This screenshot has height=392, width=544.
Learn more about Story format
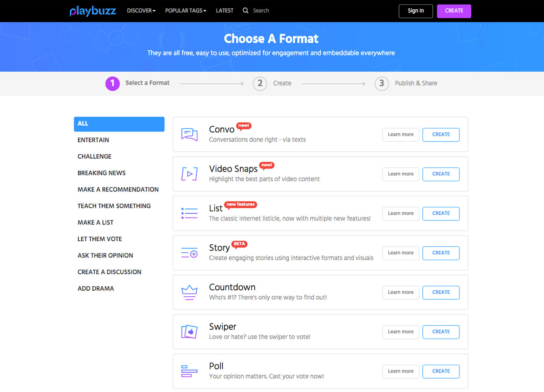point(401,253)
